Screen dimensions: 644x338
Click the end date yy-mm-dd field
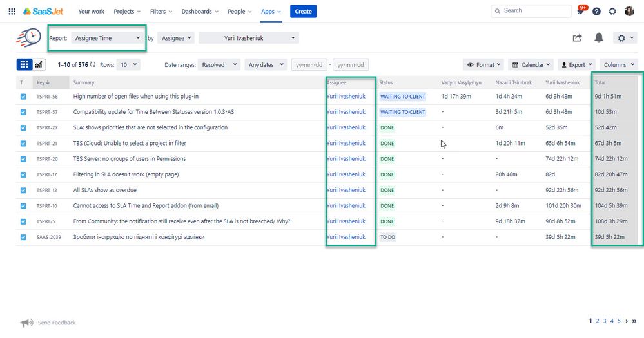pyautogui.click(x=351, y=65)
